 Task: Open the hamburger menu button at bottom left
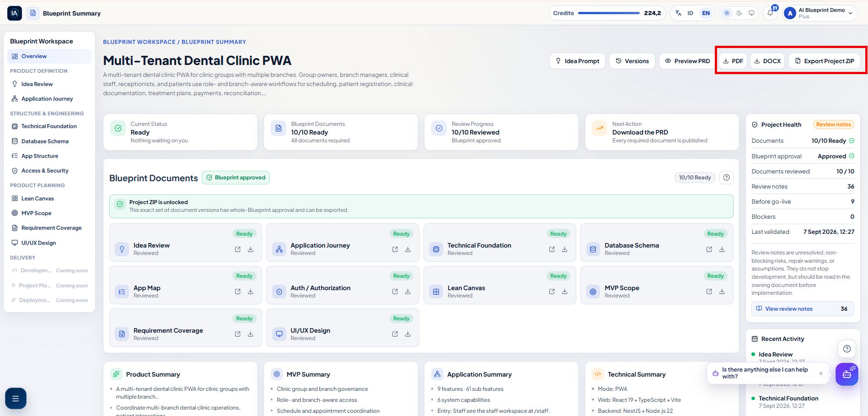coord(16,398)
